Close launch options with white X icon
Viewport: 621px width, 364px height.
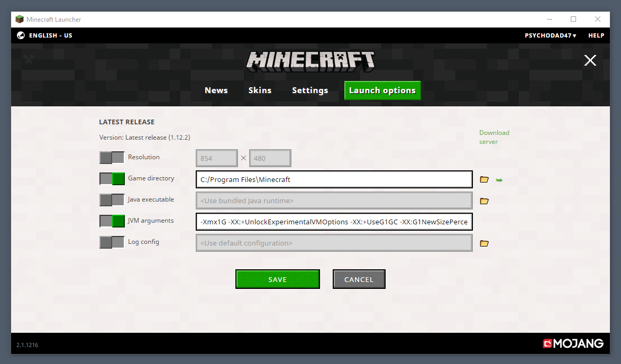pos(590,60)
